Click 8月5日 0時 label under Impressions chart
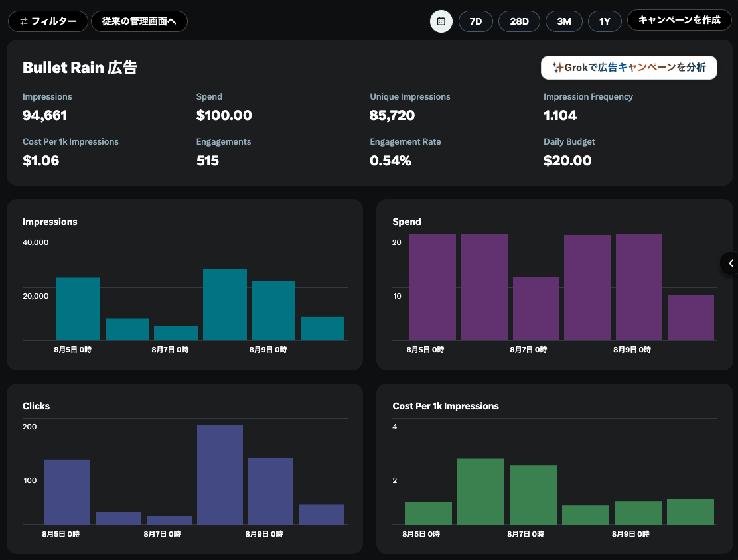The width and height of the screenshot is (738, 560). (x=72, y=350)
